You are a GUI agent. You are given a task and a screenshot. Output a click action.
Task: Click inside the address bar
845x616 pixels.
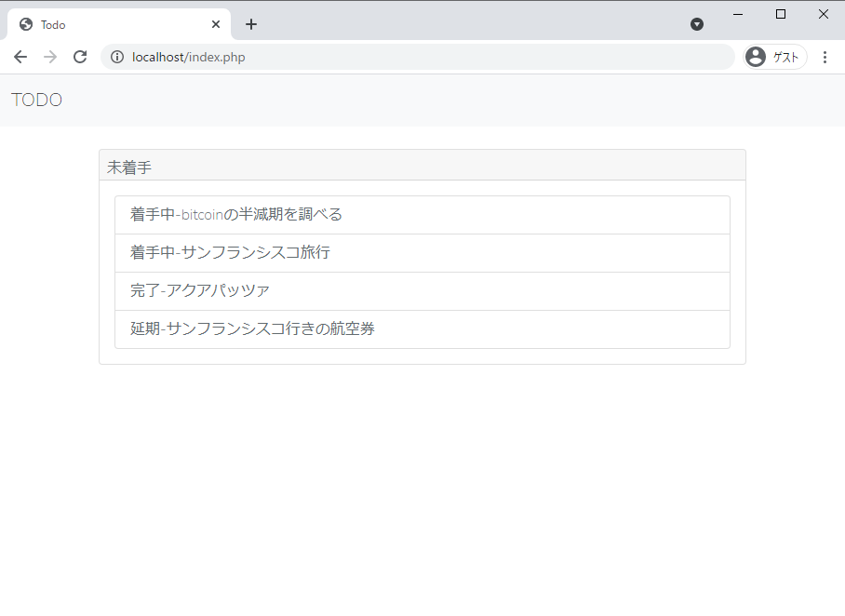tap(372, 57)
